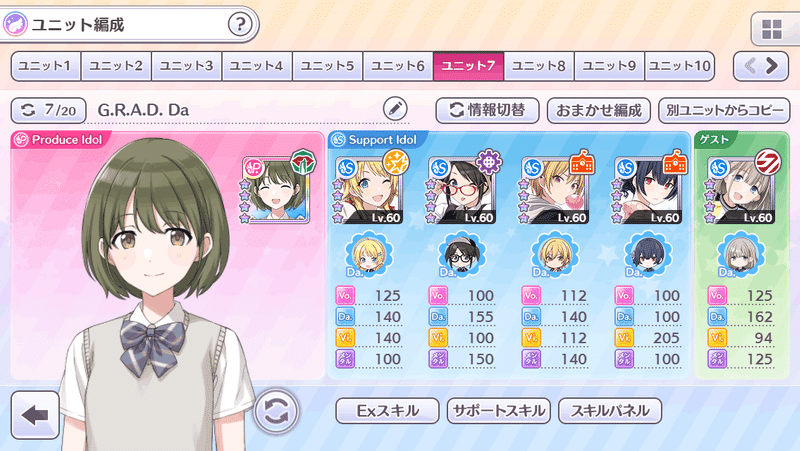This screenshot has width=800, height=451.
Task: Select the red-glasses support idol card
Action: click(463, 190)
